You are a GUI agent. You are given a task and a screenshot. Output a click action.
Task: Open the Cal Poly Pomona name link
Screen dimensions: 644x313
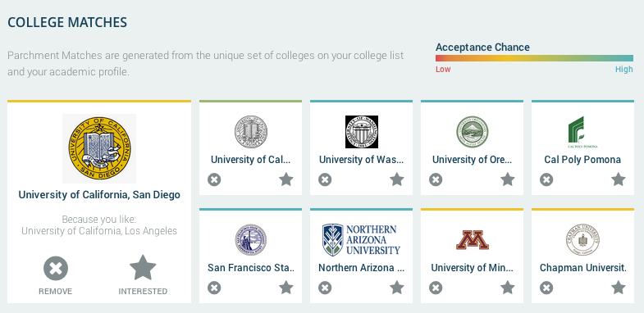[x=582, y=160]
